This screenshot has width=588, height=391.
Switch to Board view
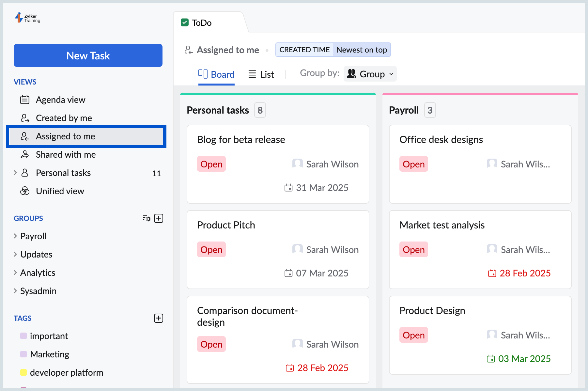pyautogui.click(x=216, y=74)
